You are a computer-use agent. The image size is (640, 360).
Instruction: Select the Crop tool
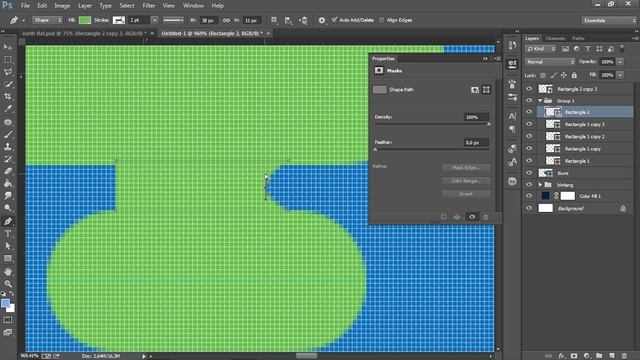8,96
